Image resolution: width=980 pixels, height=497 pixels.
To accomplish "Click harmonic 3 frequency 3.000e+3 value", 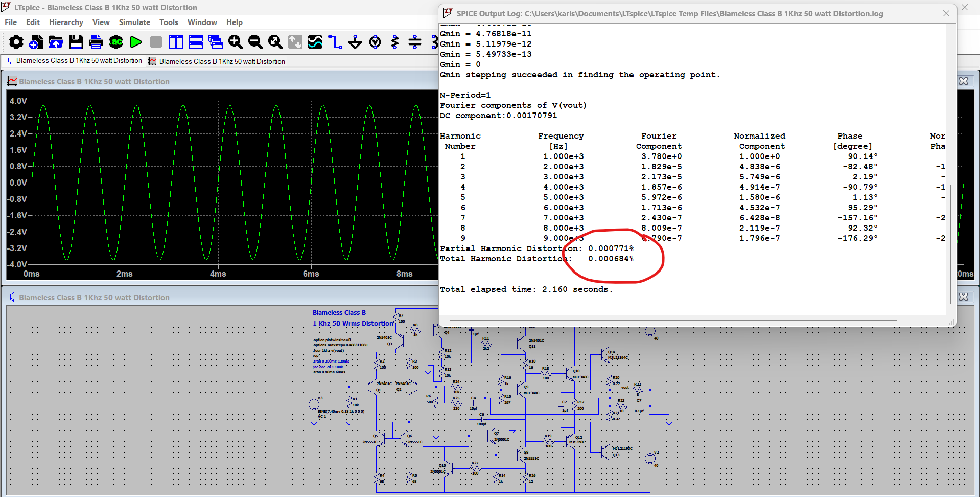I will 563,177.
